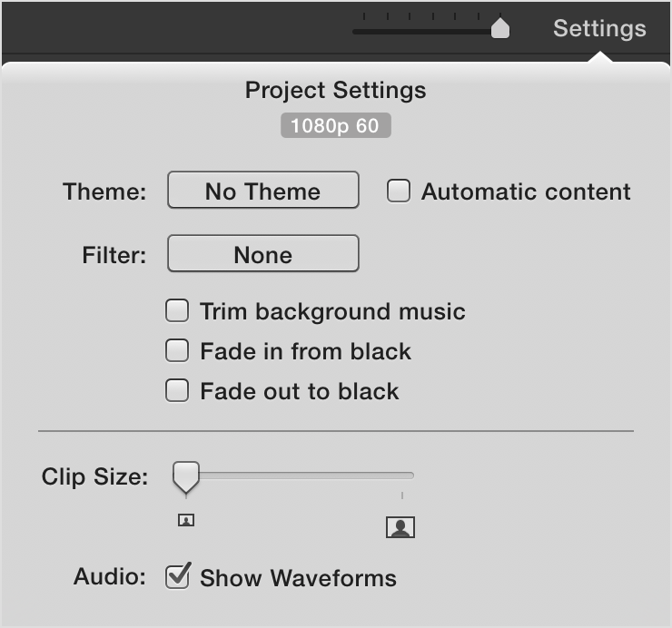The height and width of the screenshot is (628, 672).
Task: Toggle Trim background music checkbox
Action: (x=177, y=311)
